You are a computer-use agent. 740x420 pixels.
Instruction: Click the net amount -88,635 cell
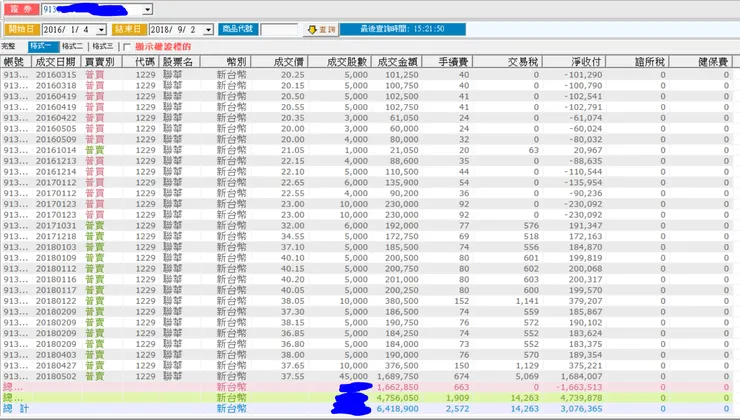585,161
